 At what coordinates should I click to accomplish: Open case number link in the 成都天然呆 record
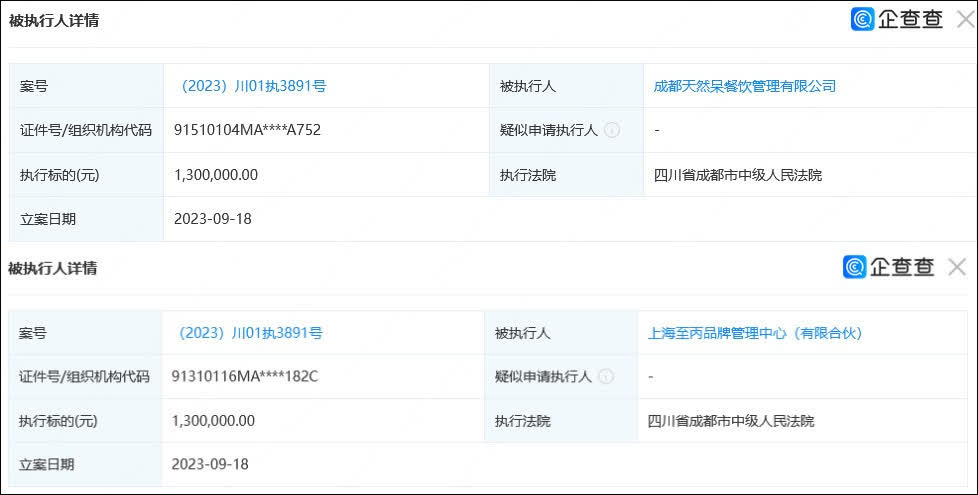click(250, 86)
